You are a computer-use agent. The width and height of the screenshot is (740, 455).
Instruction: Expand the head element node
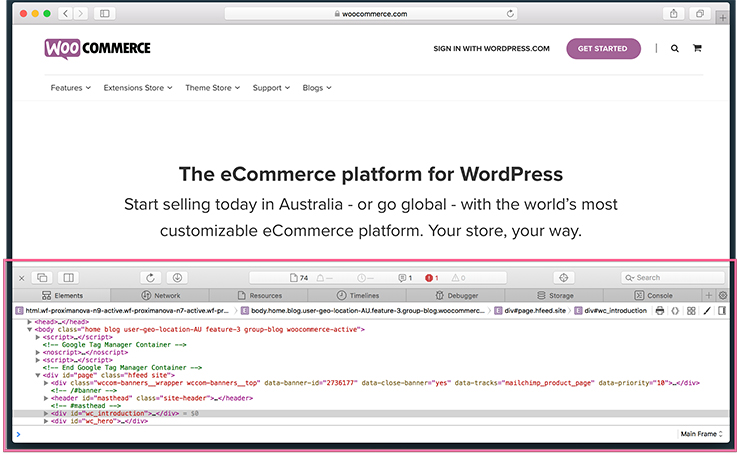pos(29,322)
